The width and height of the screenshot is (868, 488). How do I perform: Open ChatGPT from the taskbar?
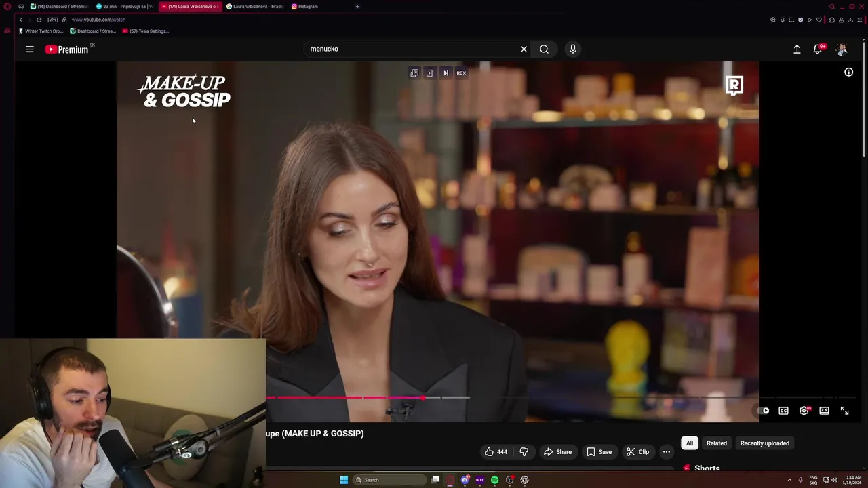coord(524,480)
